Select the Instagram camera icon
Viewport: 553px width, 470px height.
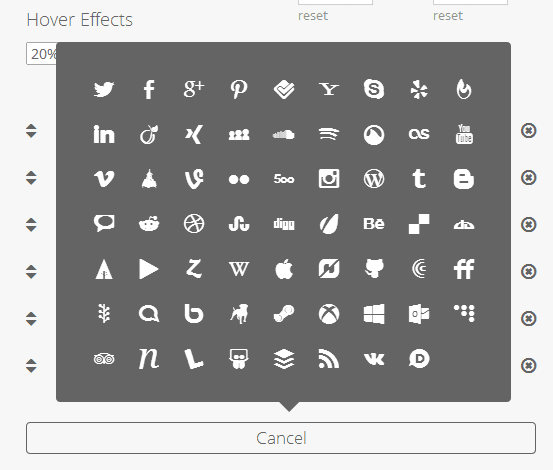[329, 179]
